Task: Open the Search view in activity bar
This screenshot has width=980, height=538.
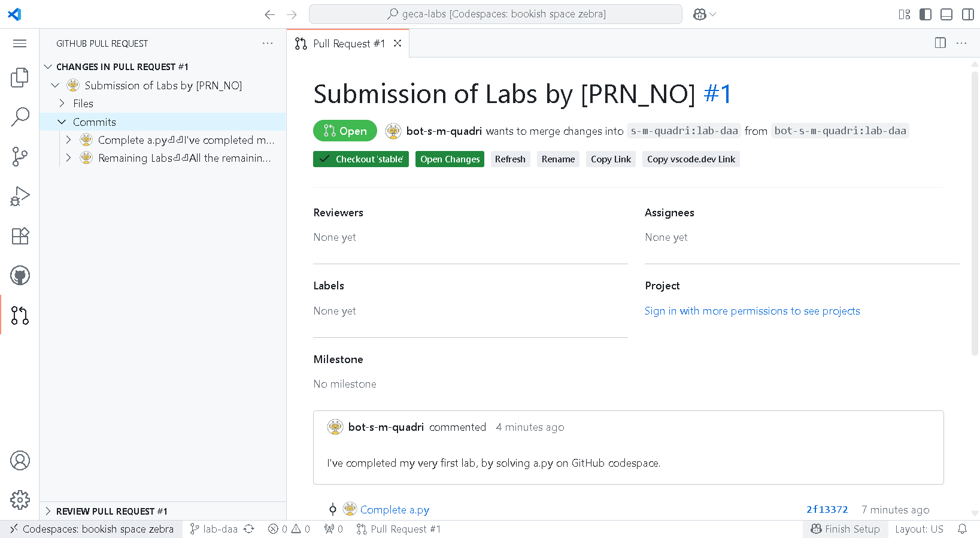Action: [x=20, y=117]
